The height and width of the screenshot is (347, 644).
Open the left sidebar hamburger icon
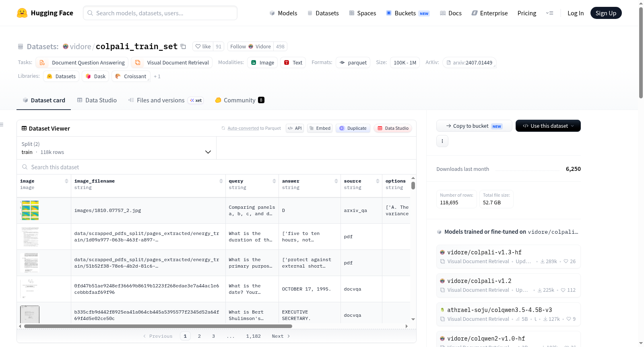[x=2, y=125]
